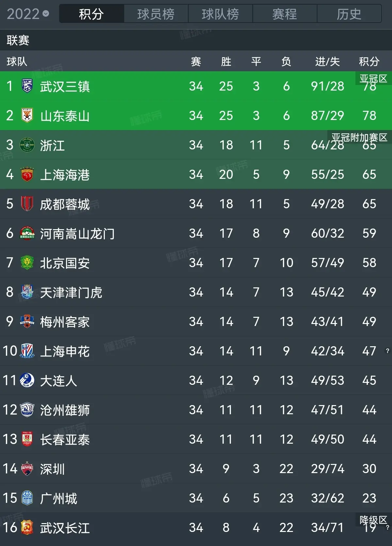Screen dimensions: 392x546
Task: Click question mark beside 上海申花 points
Action: (x=387, y=351)
